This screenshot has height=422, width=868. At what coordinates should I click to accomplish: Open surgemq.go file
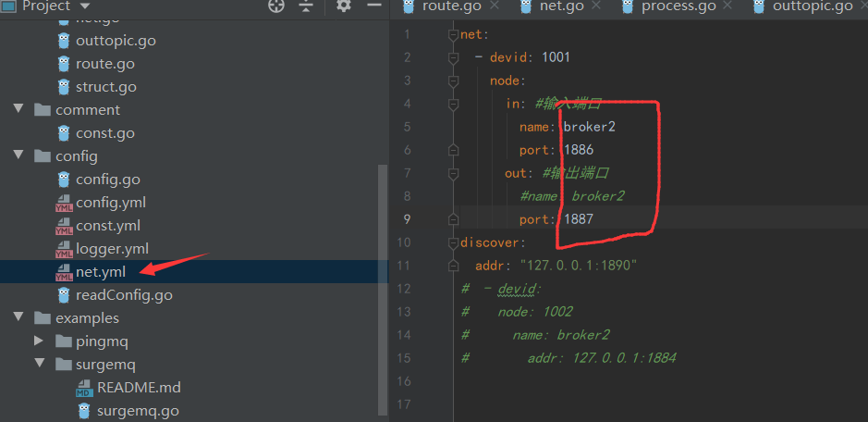tap(138, 411)
